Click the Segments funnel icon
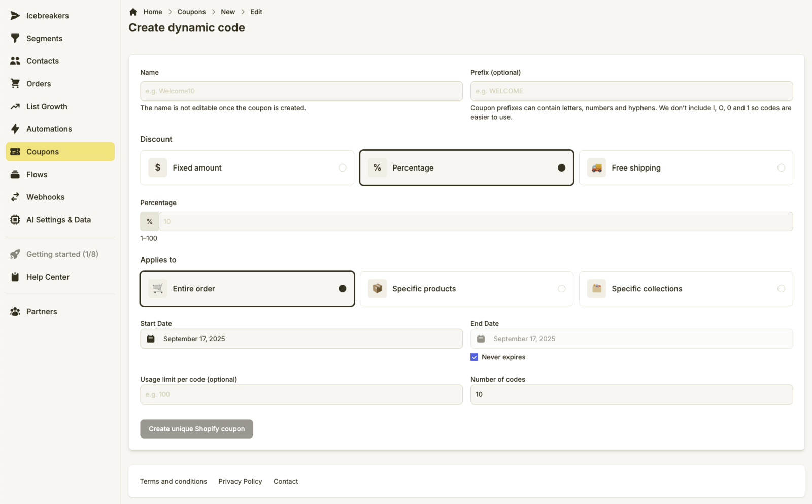812x504 pixels. coord(15,39)
